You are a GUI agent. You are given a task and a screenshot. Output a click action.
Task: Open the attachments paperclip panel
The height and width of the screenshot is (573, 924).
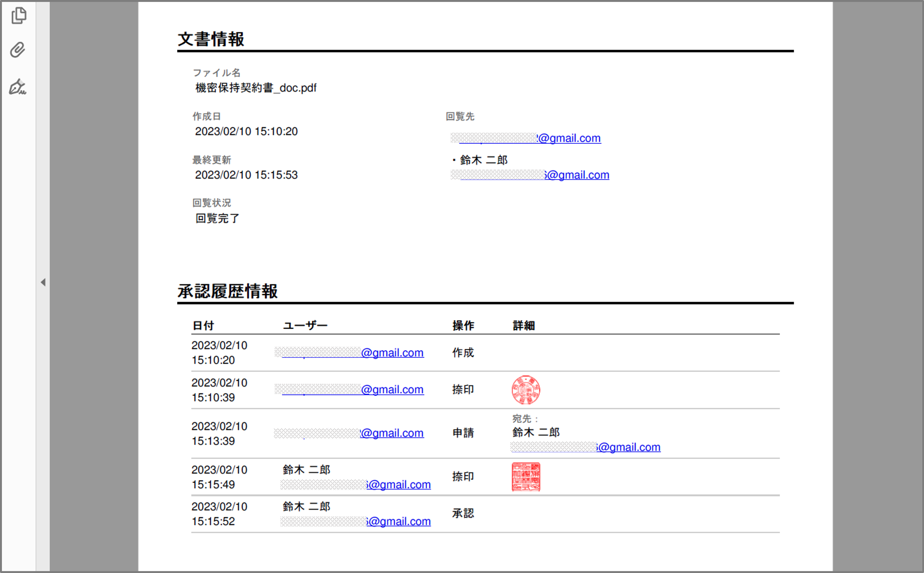[x=17, y=50]
